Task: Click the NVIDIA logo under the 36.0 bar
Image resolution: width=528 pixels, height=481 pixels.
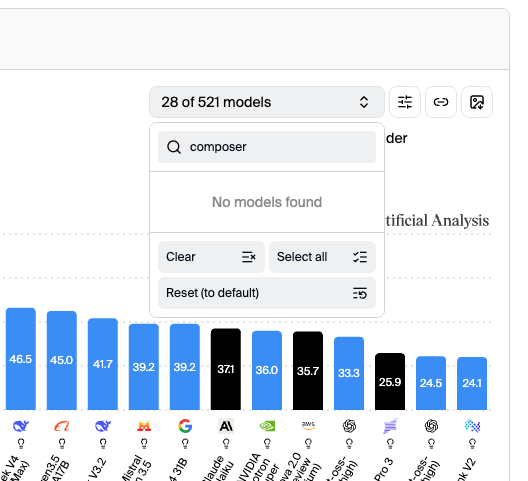Action: coord(267,426)
